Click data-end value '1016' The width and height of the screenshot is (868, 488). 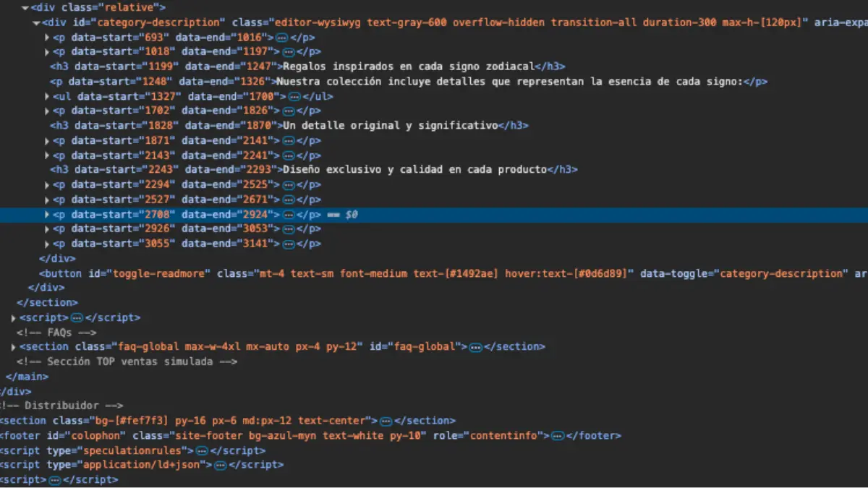pos(251,37)
